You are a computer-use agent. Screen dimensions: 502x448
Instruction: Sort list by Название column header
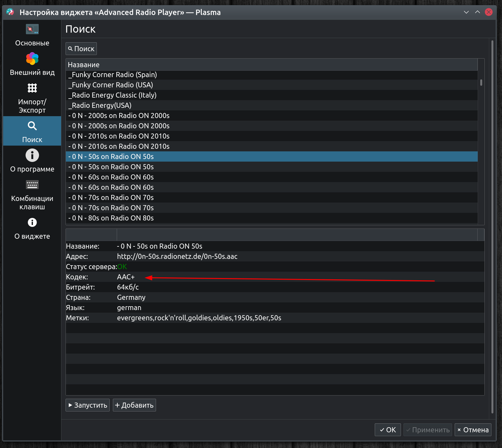point(271,65)
